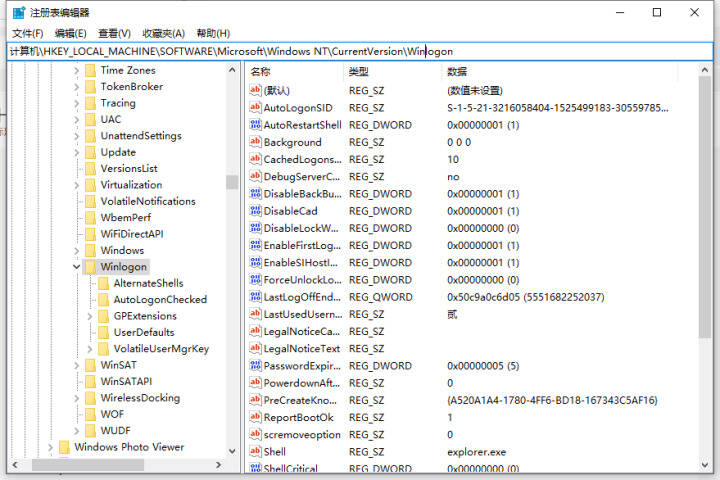The height and width of the screenshot is (480, 720).
Task: Click the explorer.exe data cell
Action: point(476,452)
